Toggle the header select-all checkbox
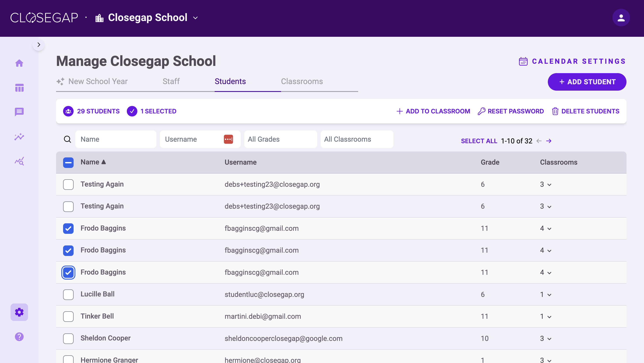644x363 pixels. pyautogui.click(x=68, y=162)
